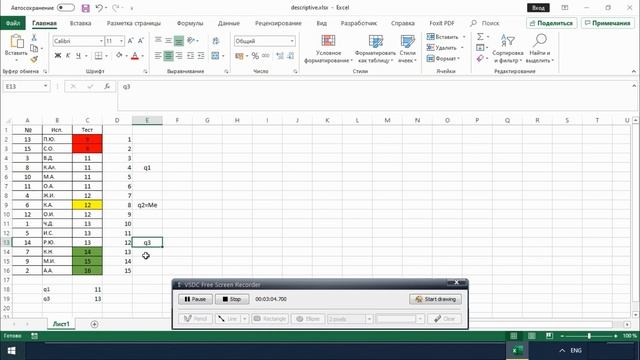The image size is (640, 360).
Task: Switch to the Формулы tab
Action: (190, 23)
